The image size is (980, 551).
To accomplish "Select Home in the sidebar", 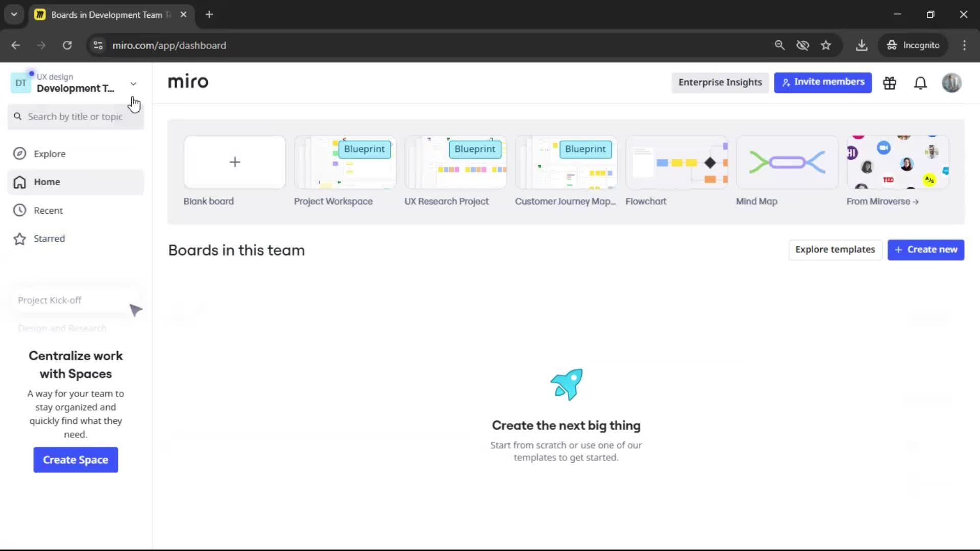I will 76,182.
